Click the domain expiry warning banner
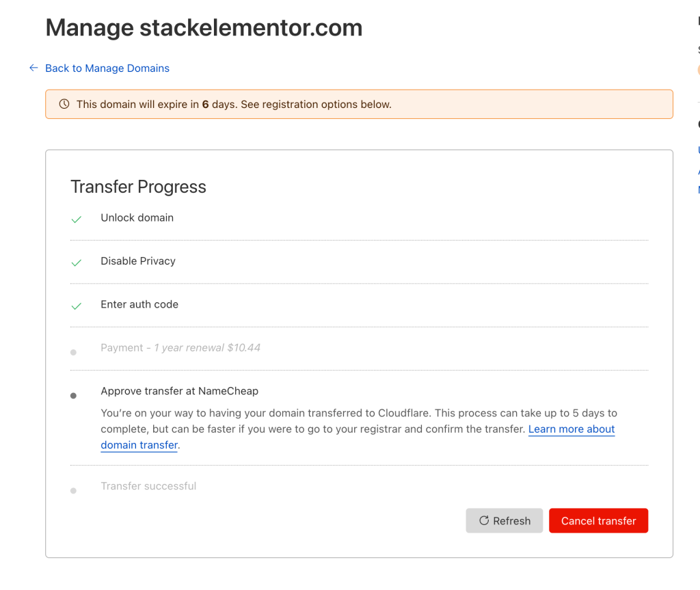 (x=359, y=104)
